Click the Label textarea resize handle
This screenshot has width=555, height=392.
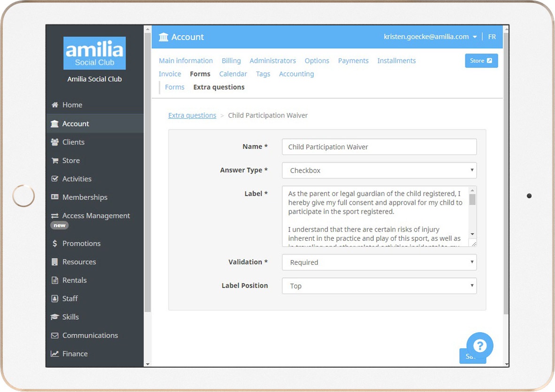coord(473,243)
